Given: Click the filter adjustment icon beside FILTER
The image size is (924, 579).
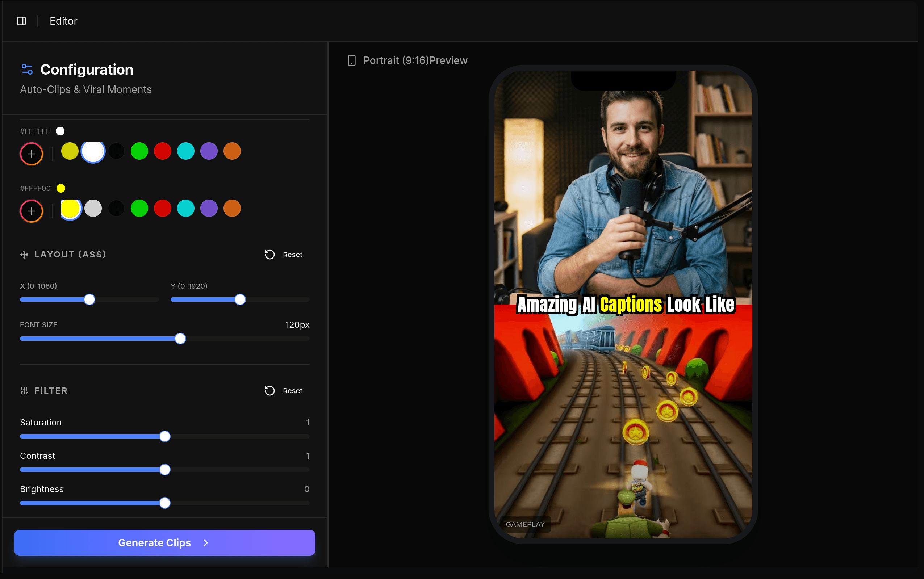Looking at the screenshot, I should pos(24,391).
